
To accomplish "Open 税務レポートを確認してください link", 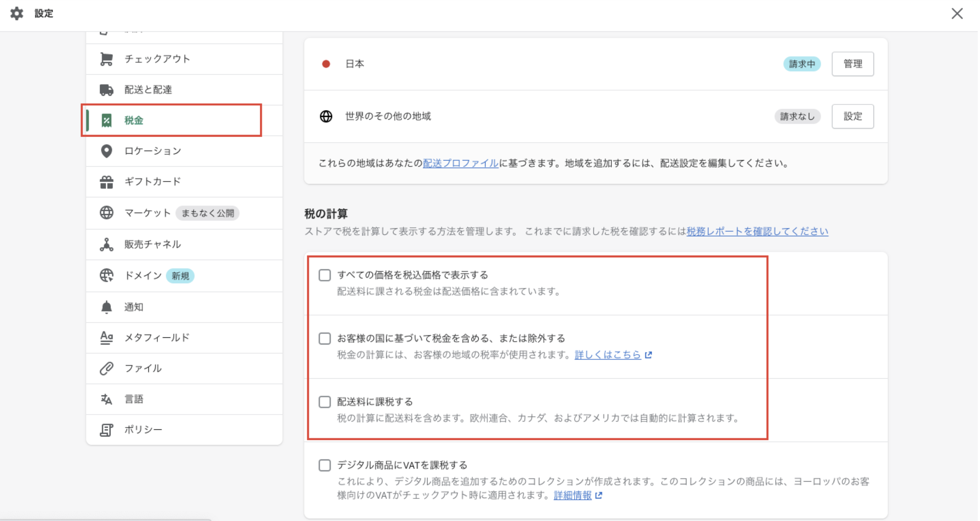I will click(757, 231).
